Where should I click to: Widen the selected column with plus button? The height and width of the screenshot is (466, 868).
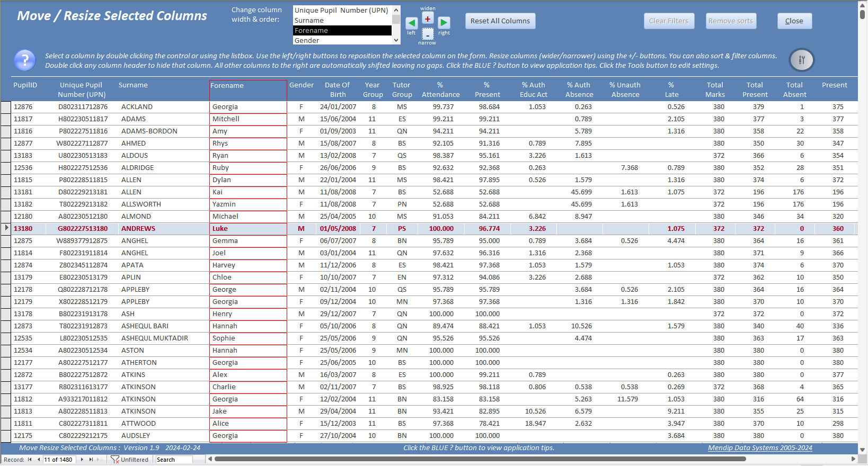pyautogui.click(x=428, y=19)
